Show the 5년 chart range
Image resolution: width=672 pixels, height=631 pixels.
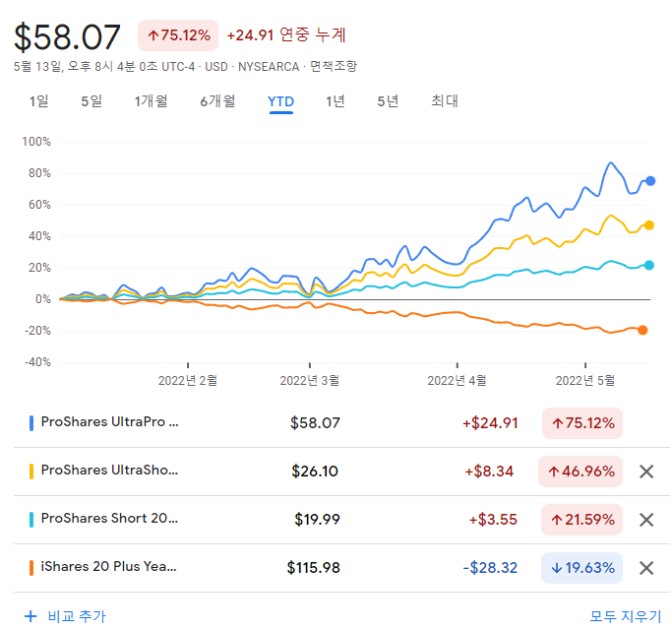coord(388,101)
